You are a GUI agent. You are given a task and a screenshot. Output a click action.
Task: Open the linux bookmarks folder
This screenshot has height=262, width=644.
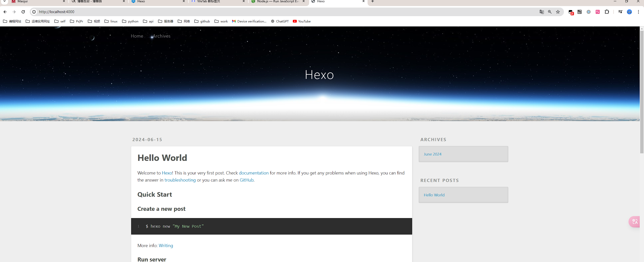point(111,21)
